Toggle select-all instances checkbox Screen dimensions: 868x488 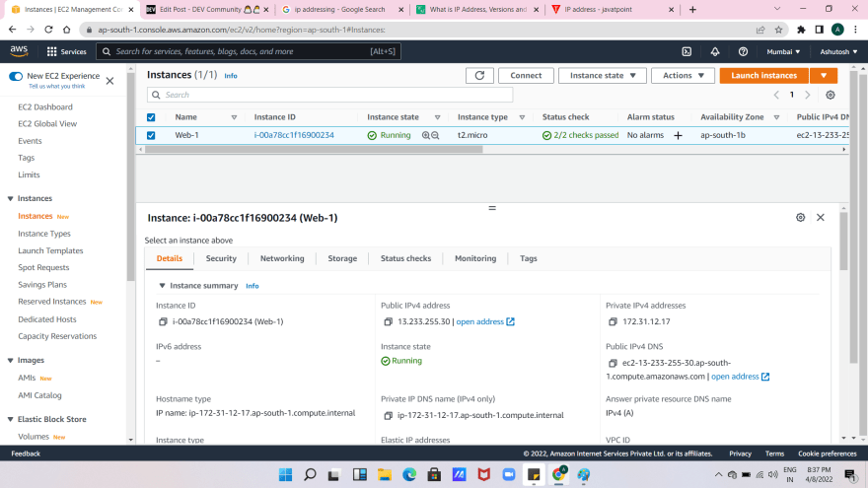(x=151, y=117)
